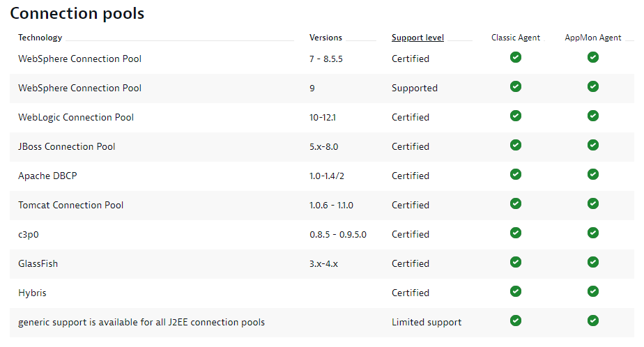The width and height of the screenshot is (644, 347).
Task: Click Classic Agent checkmark for Hybris
Action: (x=516, y=291)
